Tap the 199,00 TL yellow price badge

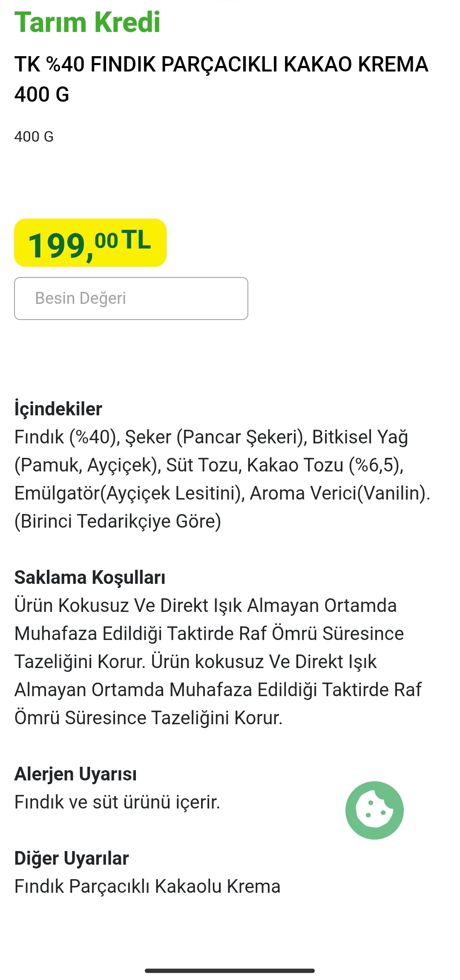[x=90, y=243]
